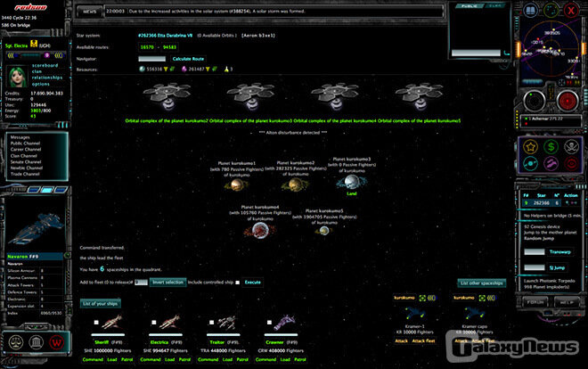
Task: Click the red eye target icon
Action: [x=571, y=163]
